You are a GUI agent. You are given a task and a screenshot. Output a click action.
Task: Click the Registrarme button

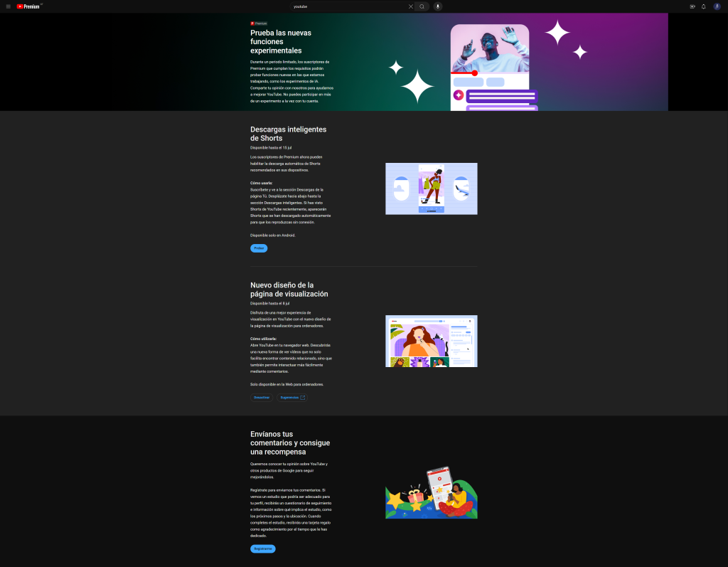pos(263,549)
